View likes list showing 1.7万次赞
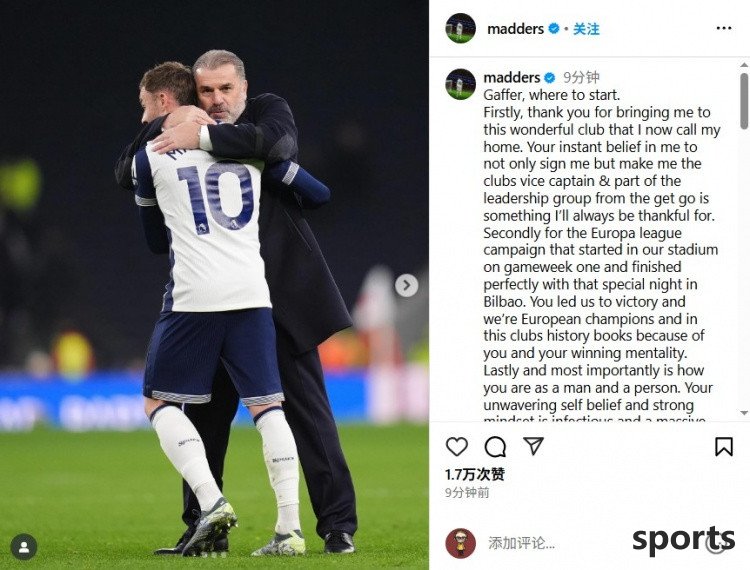This screenshot has height=570, width=750. point(474,474)
